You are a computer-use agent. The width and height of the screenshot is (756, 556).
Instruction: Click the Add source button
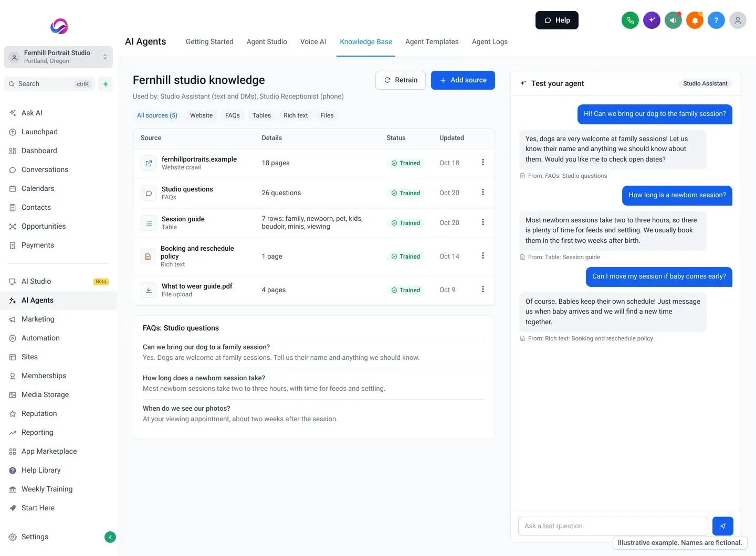463,80
